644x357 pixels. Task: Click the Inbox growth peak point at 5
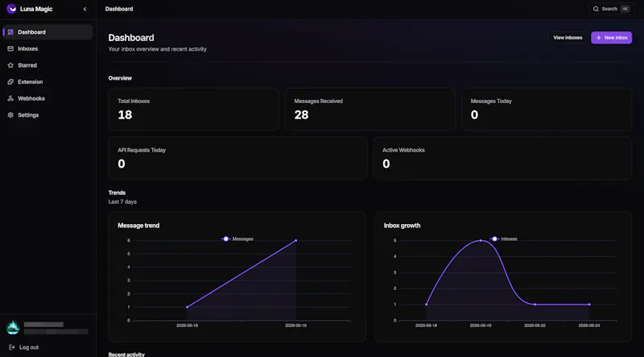pyautogui.click(x=481, y=240)
